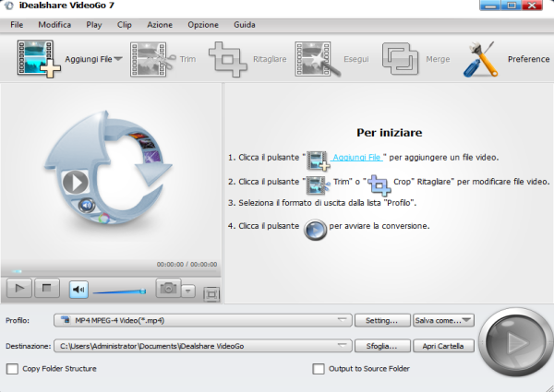
Task: Click the Aggiungi File link in instructions
Action: pyautogui.click(x=356, y=158)
